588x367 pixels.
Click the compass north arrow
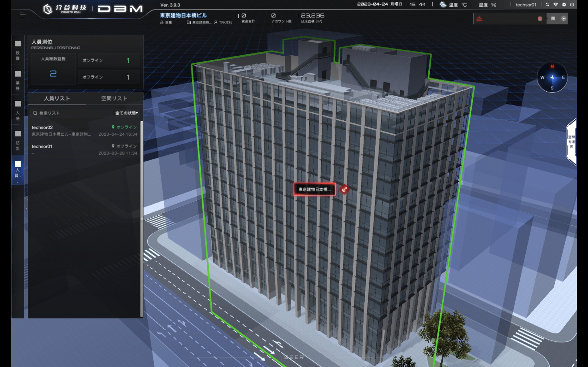coord(552,77)
